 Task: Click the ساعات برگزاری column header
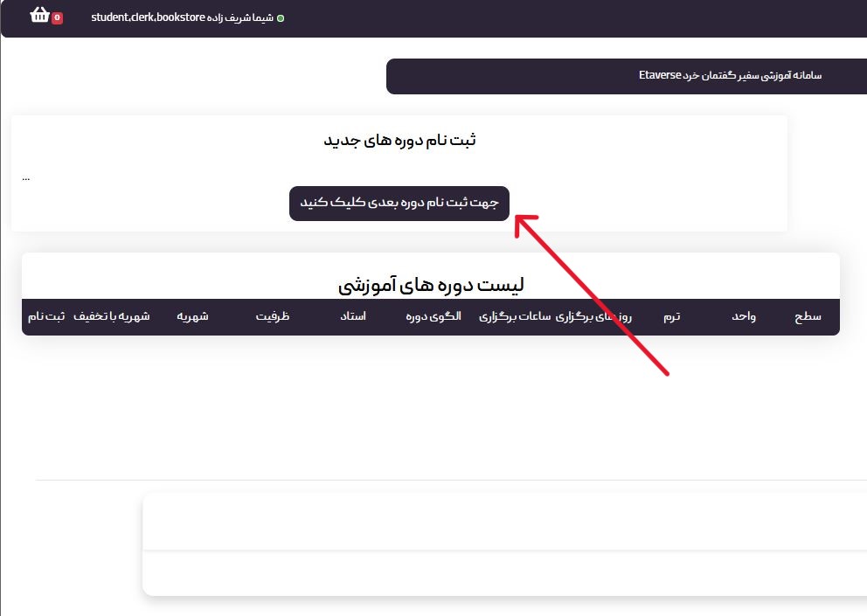[515, 317]
